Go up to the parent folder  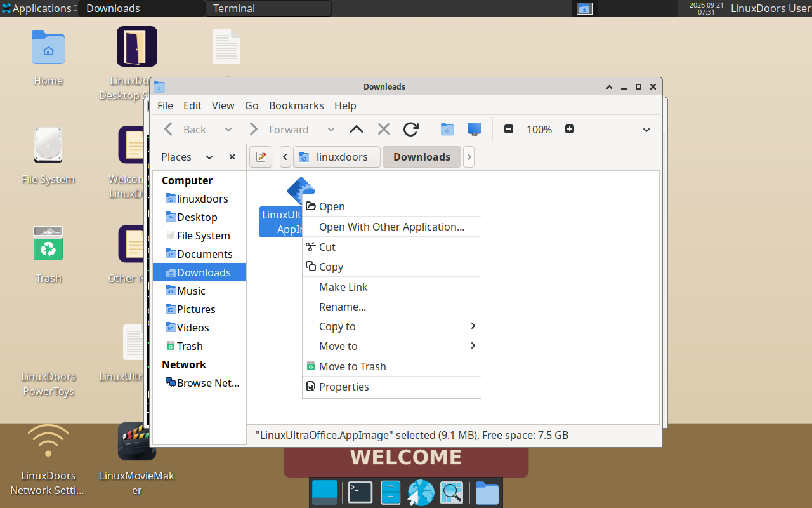357,130
